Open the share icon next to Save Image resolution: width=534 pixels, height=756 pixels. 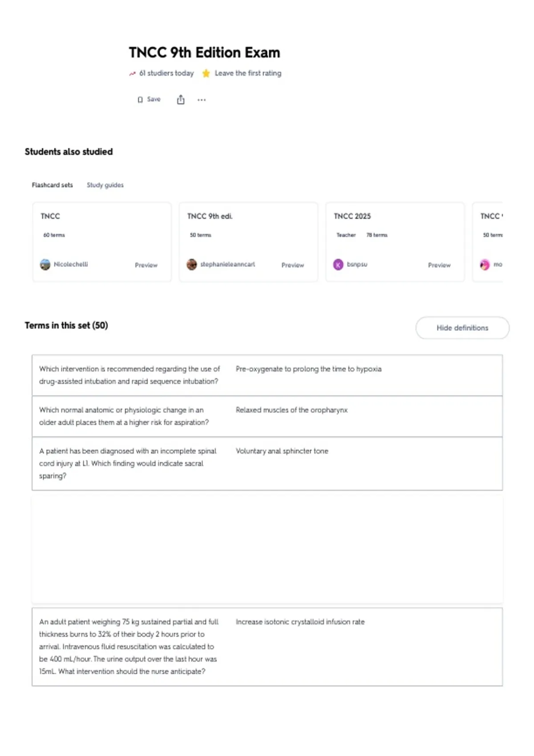click(x=181, y=100)
